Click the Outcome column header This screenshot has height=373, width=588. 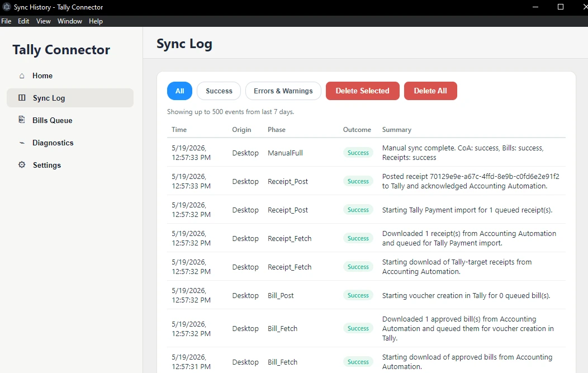click(357, 130)
